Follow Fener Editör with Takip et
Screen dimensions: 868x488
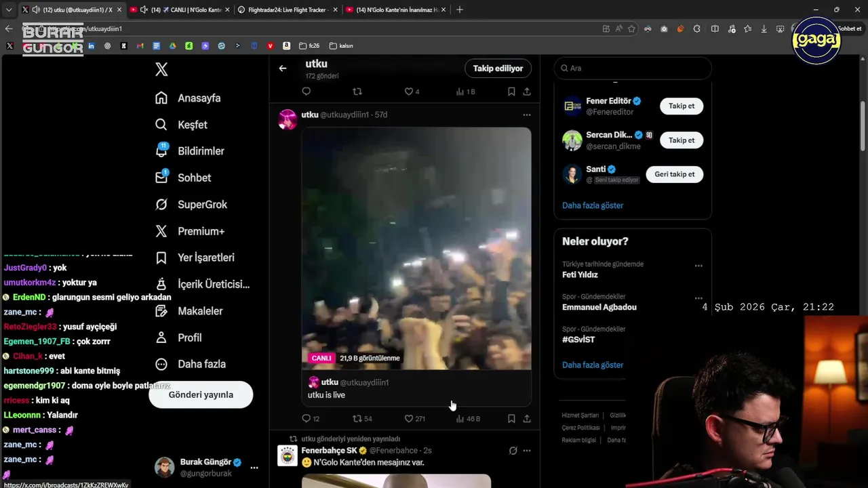tap(682, 106)
